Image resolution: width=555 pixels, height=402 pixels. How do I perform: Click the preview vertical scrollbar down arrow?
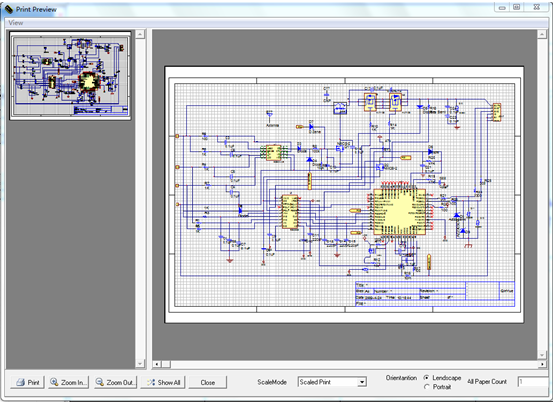point(542,355)
